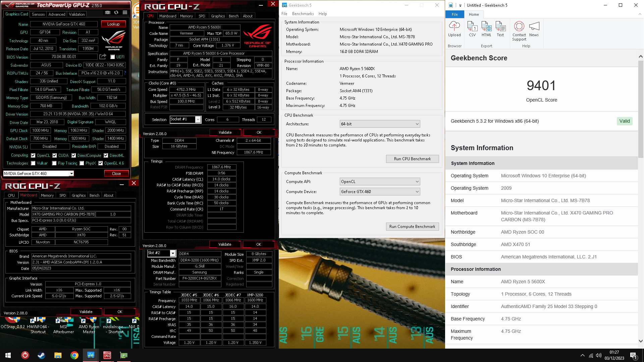Click the bus interface question mark icon
Viewport: 644px width, 362px height.
pyautogui.click(x=125, y=73)
